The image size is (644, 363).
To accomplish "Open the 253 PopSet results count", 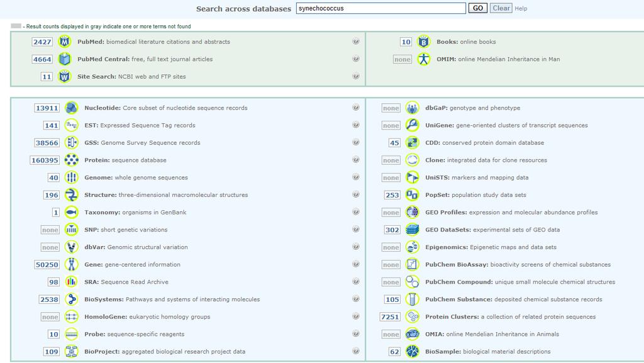I will tap(392, 195).
